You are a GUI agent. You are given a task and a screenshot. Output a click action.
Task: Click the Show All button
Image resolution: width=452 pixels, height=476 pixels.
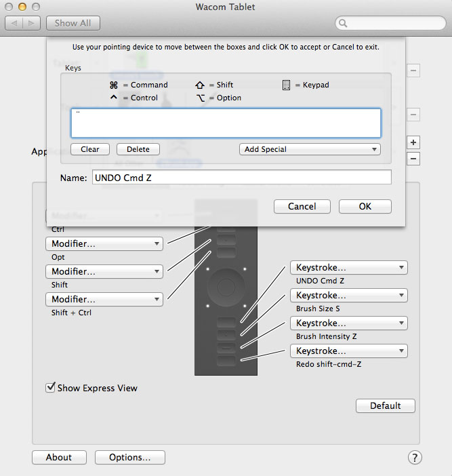coord(73,23)
